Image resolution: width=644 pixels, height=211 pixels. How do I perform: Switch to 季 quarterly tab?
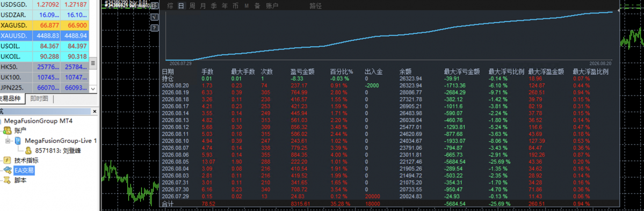tap(214, 6)
